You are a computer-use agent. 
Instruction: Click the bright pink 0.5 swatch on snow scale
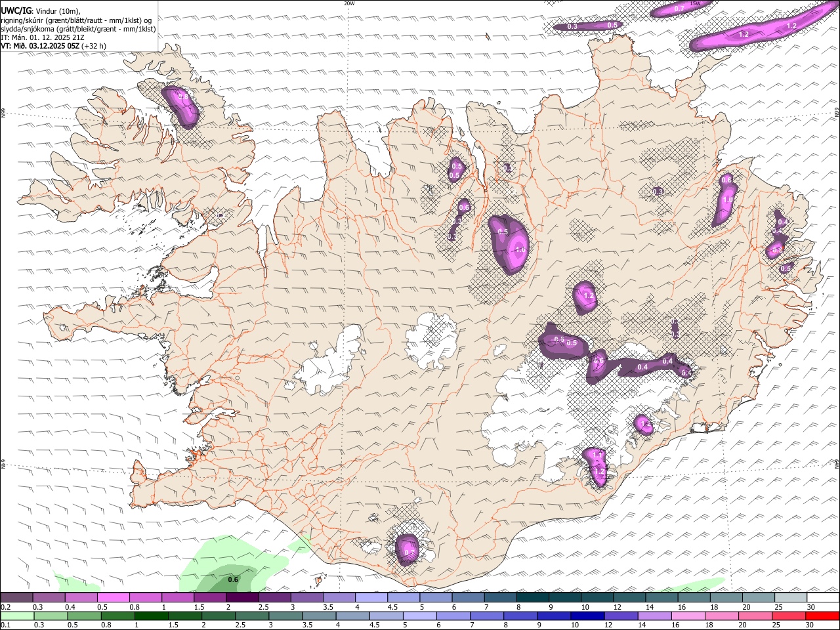115,598
